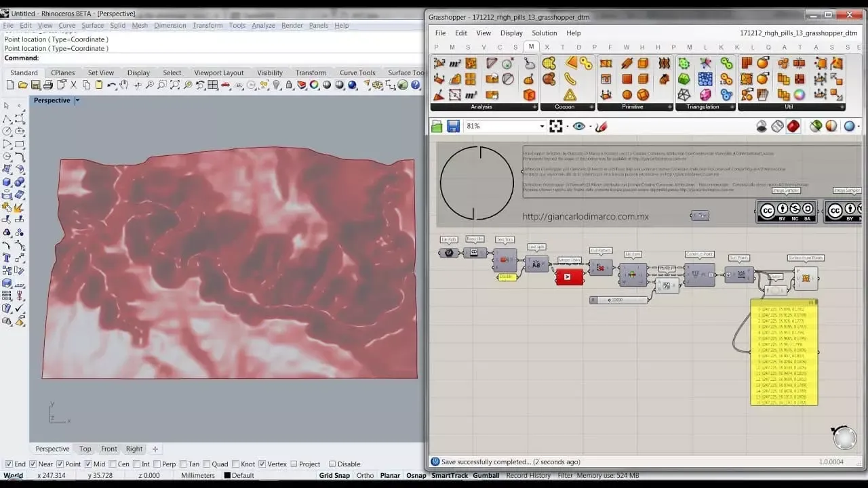
Task: Click the Creative Commons BY-NC-SA license badge
Action: (x=786, y=210)
